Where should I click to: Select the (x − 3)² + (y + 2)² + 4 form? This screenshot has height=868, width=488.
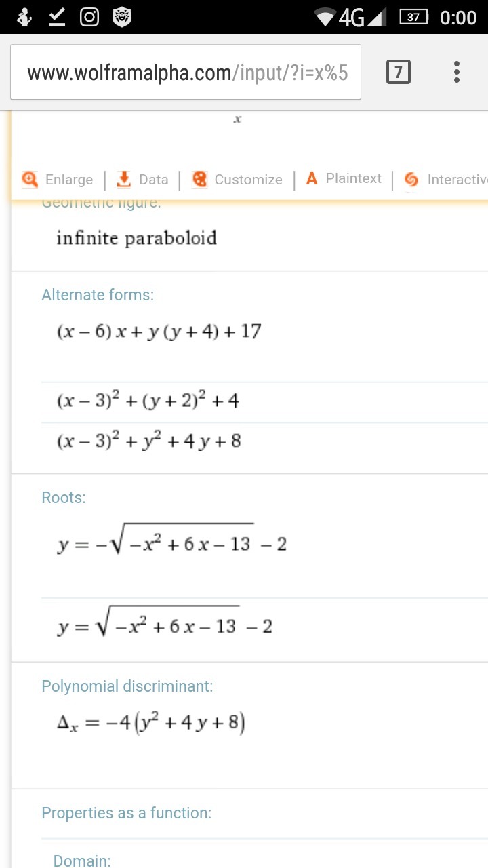pos(148,401)
